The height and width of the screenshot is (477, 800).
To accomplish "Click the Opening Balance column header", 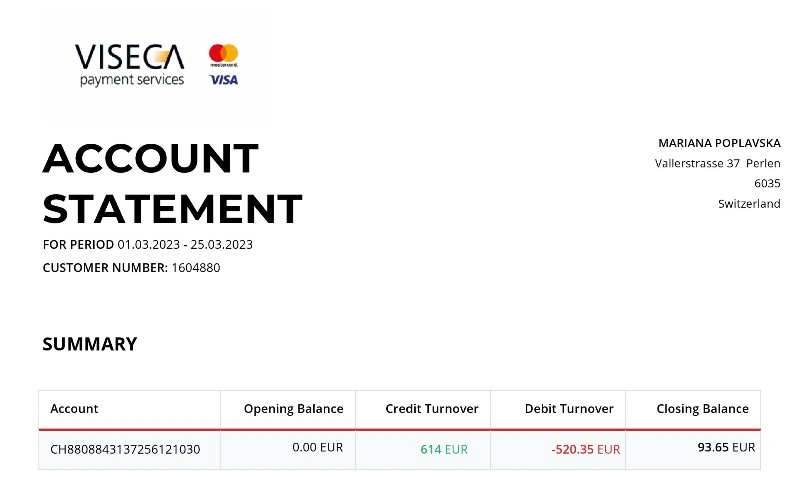I will point(293,409).
